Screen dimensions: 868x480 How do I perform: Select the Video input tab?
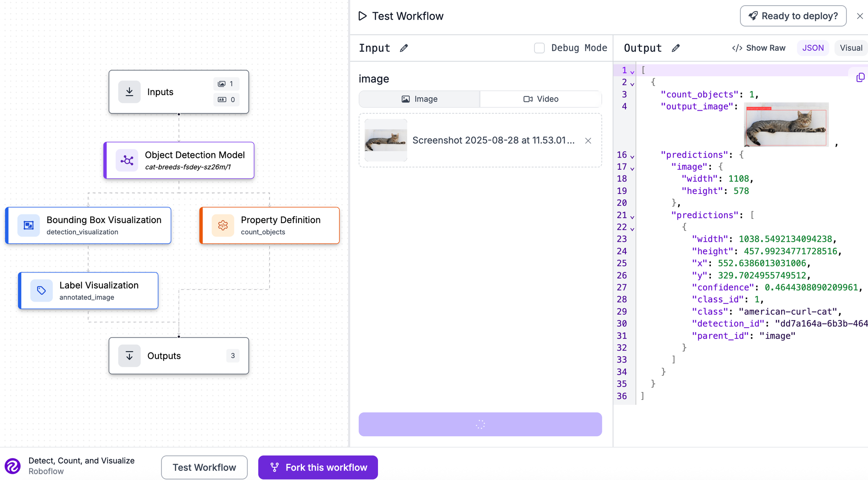click(x=541, y=99)
